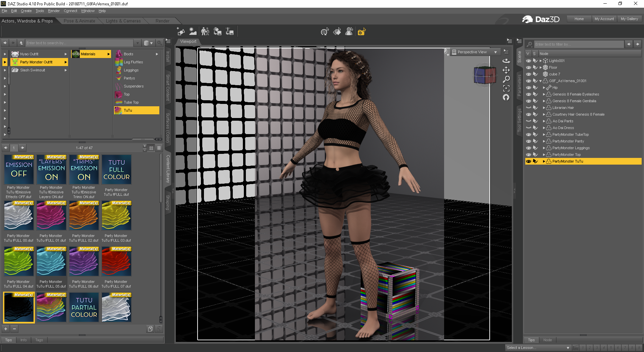Toggle visibility eye for Courtney Hair
This screenshot has width=644, height=352.
pos(529,114)
